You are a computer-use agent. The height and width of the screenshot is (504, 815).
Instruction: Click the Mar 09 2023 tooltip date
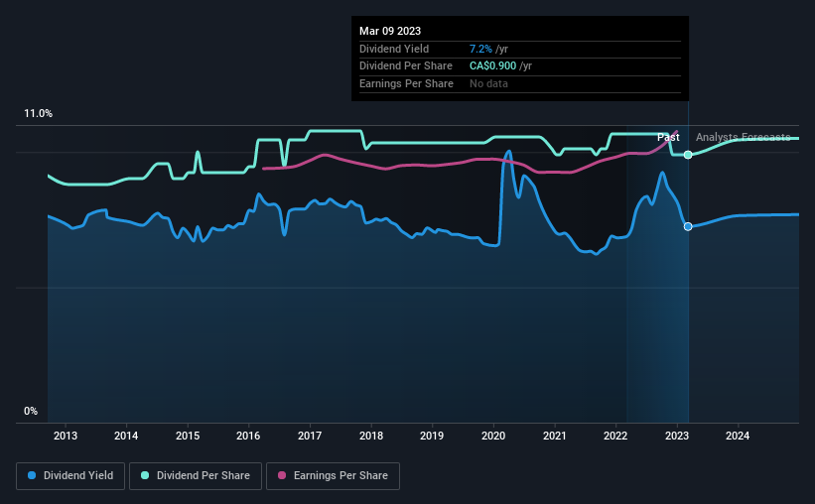coord(390,31)
